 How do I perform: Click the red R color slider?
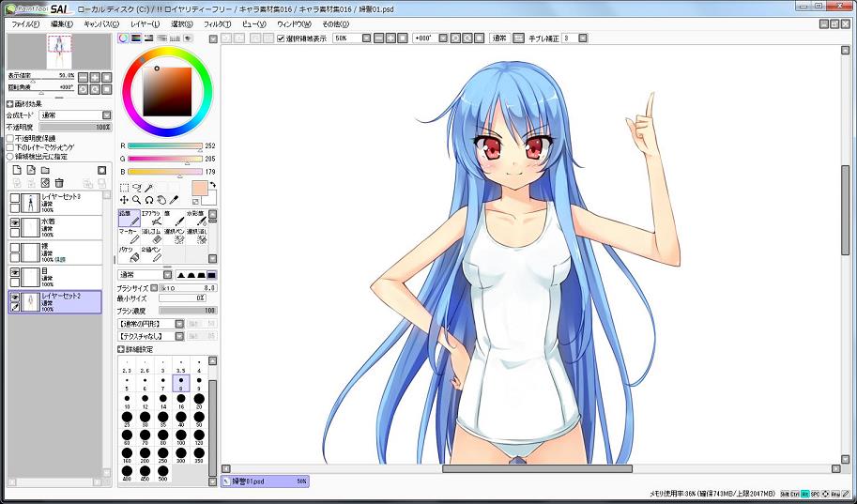tap(164, 145)
